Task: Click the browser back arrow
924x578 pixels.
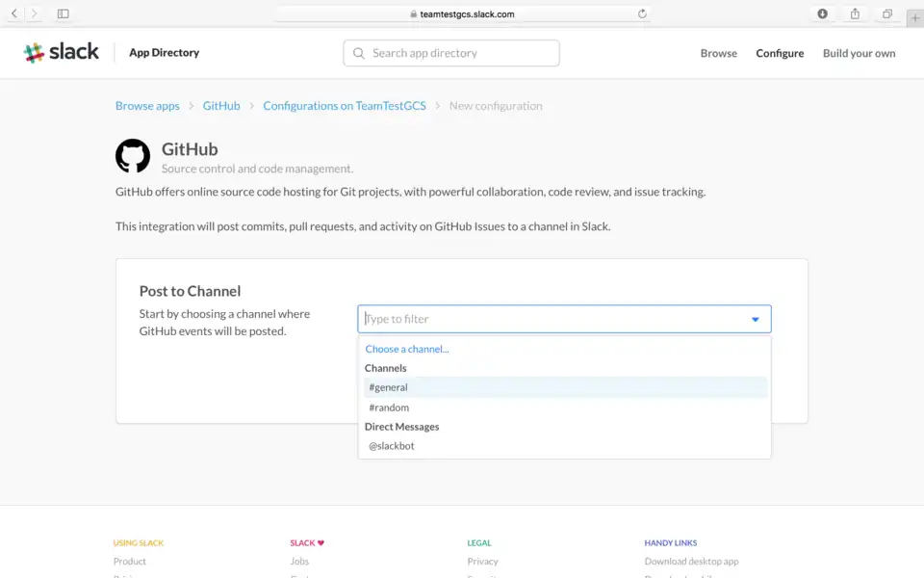Action: pyautogui.click(x=14, y=13)
